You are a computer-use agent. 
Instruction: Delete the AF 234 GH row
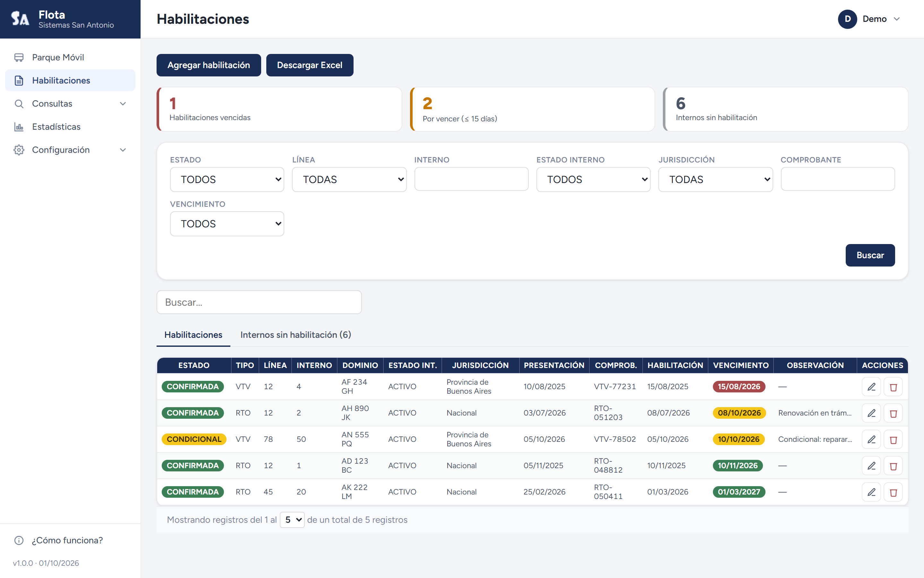[x=893, y=387]
